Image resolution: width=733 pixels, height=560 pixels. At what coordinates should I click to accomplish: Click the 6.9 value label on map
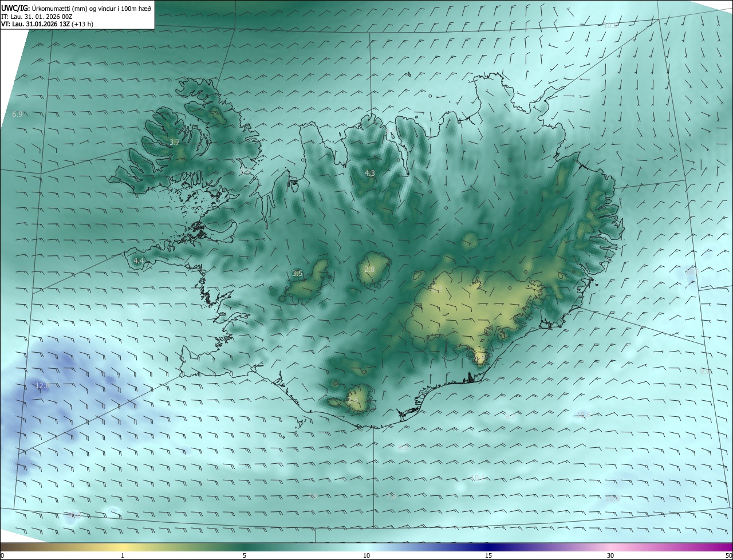point(17,115)
